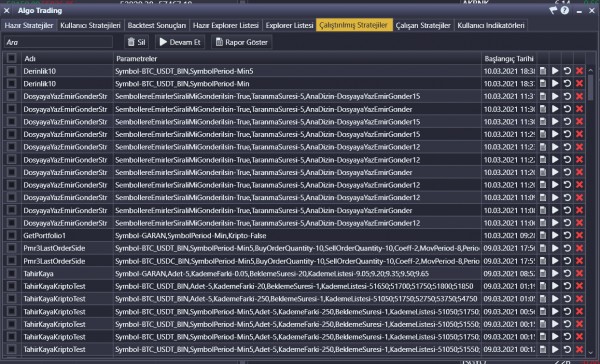Select the GetPortfolio1 name cell
600x364 pixels.
[67, 235]
